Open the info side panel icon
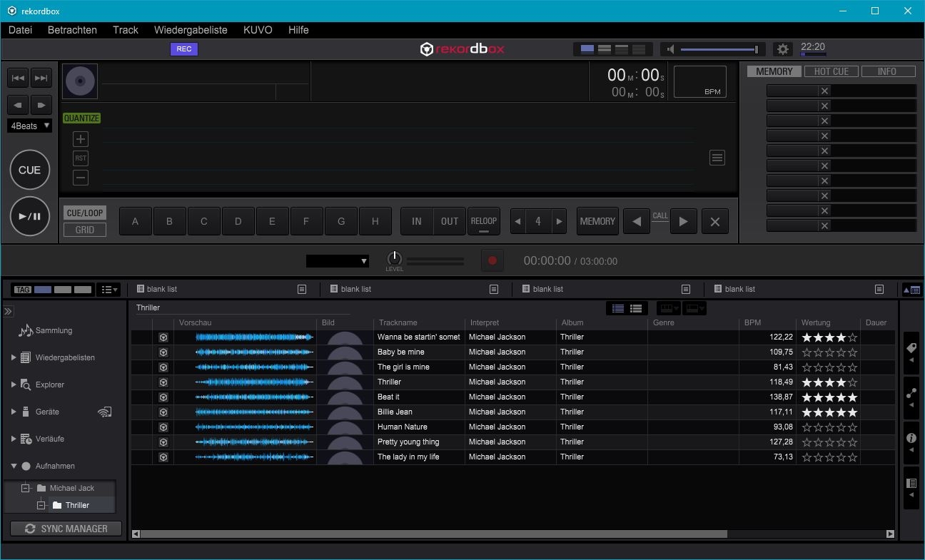The width and height of the screenshot is (925, 560). (911, 442)
